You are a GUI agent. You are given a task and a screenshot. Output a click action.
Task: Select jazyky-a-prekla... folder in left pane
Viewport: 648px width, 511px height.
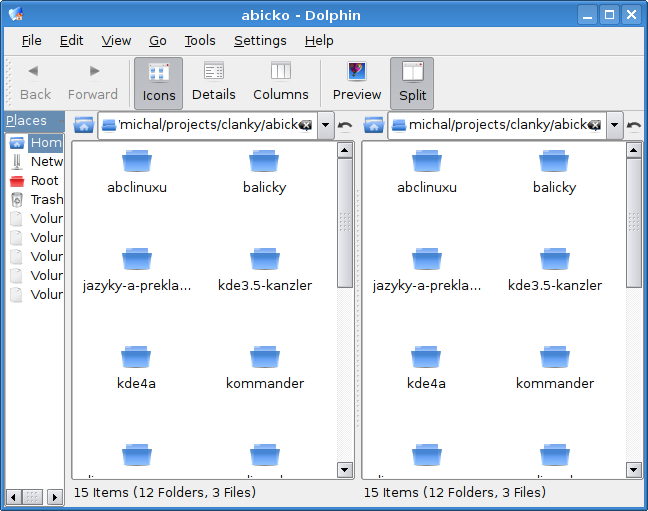pyautogui.click(x=137, y=270)
